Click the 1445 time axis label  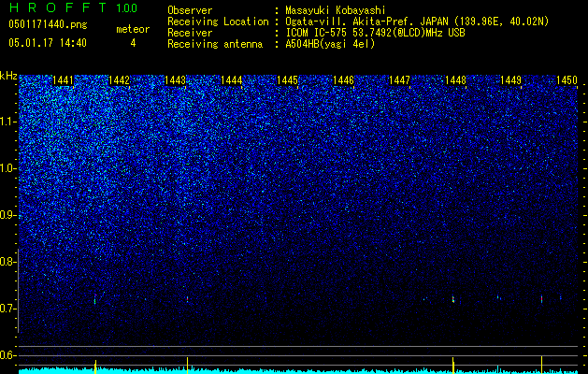(x=287, y=80)
